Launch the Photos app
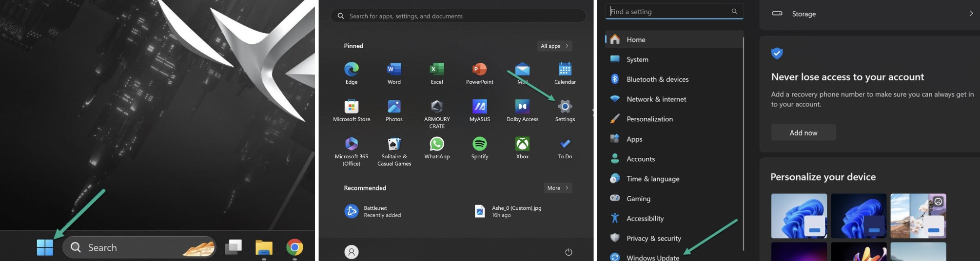This screenshot has height=261, width=980. point(394,111)
